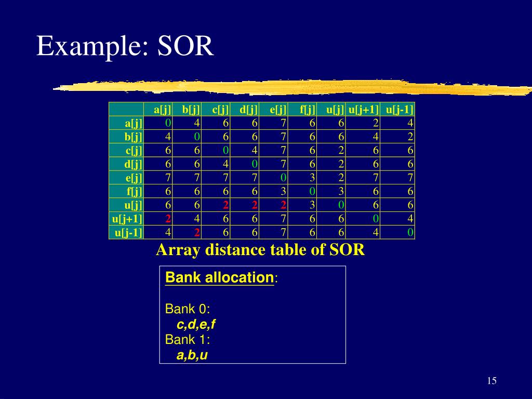
Task: Click value 4 in row a[j], column b[j]
Action: [197, 123]
